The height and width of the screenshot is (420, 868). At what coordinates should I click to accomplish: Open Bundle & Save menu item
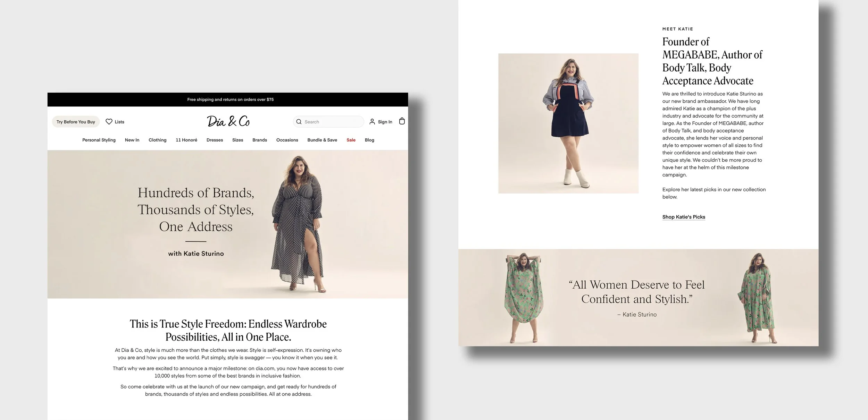(x=322, y=140)
